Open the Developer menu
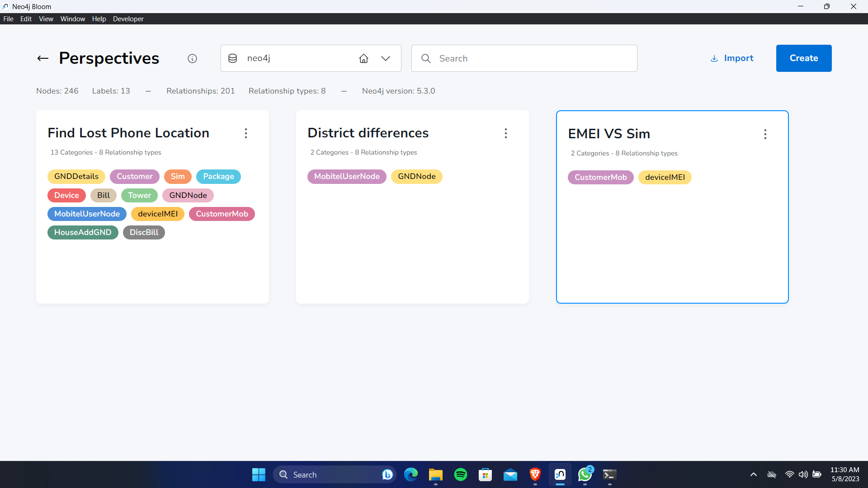Viewport: 868px width, 488px height. 128,19
